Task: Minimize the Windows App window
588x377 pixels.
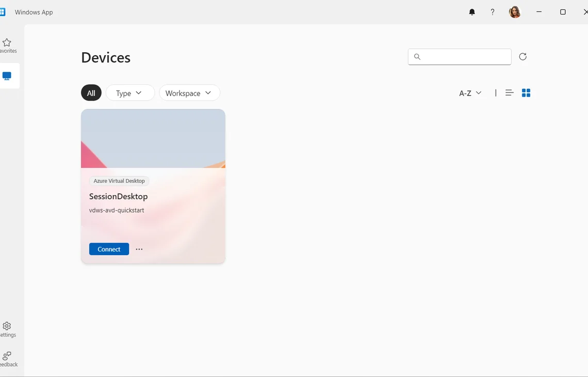Action: tap(539, 12)
